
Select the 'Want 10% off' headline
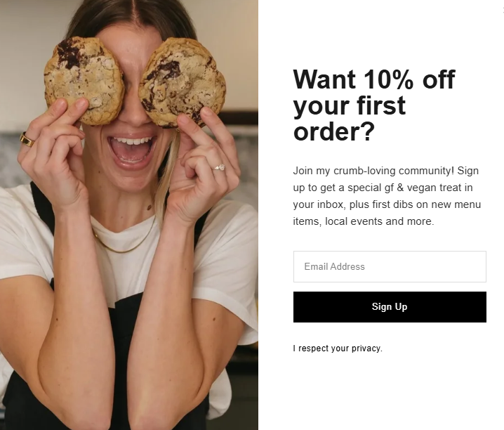click(374, 79)
